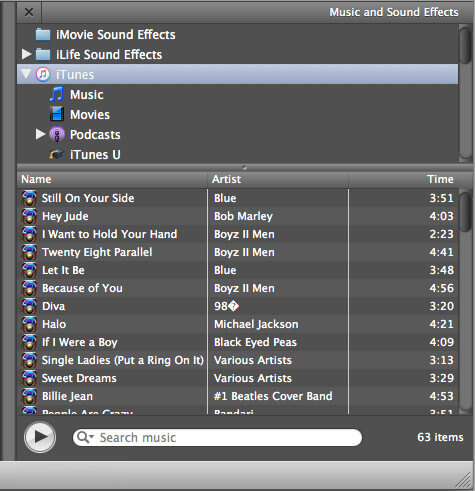The height and width of the screenshot is (491, 475).
Task: Select the song Diva
Action: (53, 306)
